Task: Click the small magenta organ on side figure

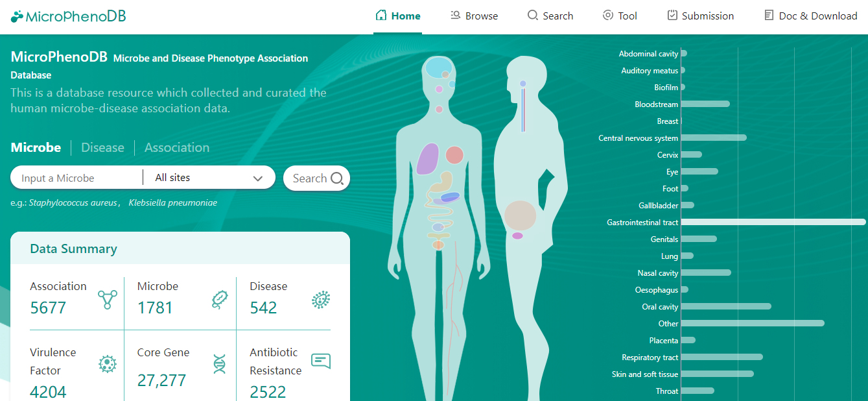Action: point(517,236)
